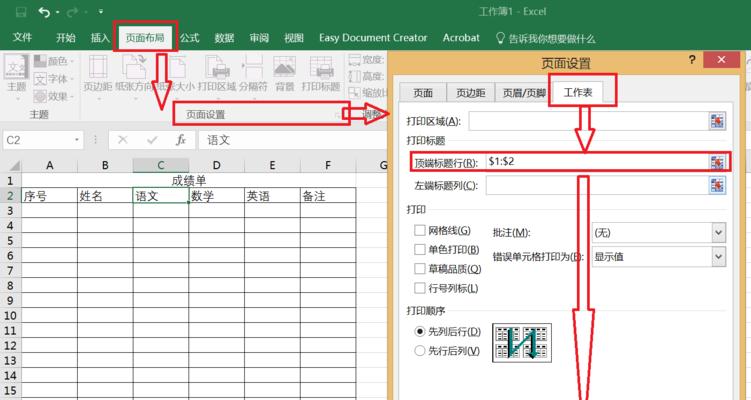Viewport: 751px width, 400px height.
Task: Click cell containing 姓名
Action: tap(105, 196)
